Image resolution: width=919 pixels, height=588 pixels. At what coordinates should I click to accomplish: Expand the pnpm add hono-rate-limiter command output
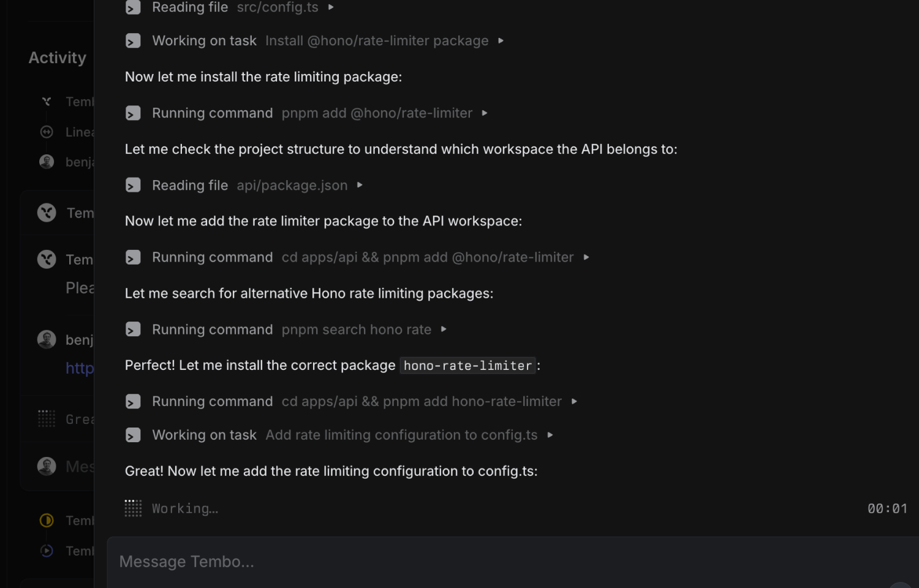(575, 401)
